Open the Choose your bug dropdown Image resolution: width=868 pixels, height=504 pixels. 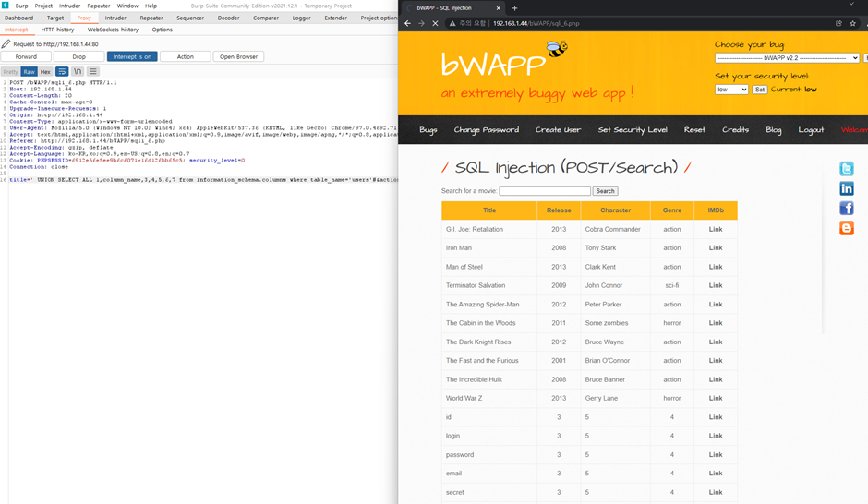[787, 58]
